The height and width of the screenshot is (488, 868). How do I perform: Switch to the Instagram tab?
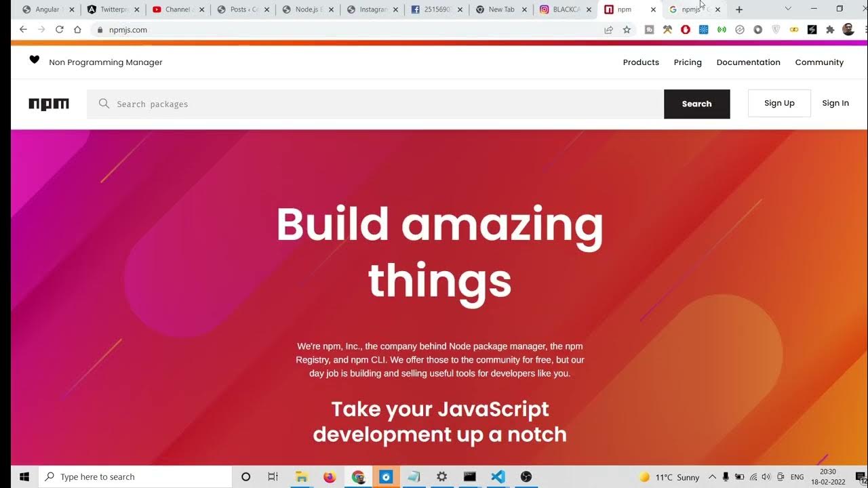(x=369, y=9)
